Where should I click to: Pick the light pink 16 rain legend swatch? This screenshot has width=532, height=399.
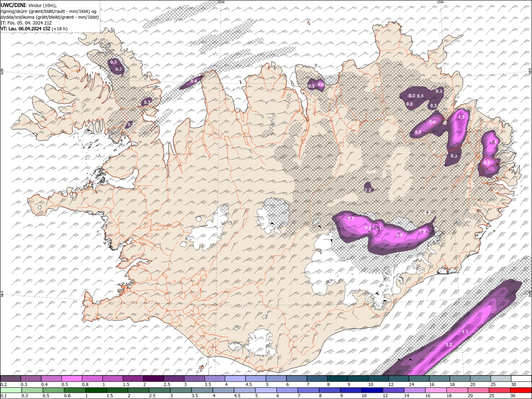(x=435, y=390)
